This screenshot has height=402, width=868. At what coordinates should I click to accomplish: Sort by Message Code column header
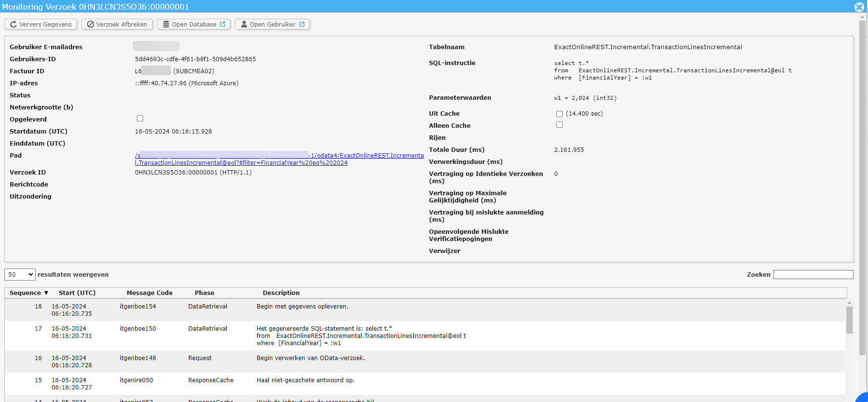[149, 293]
